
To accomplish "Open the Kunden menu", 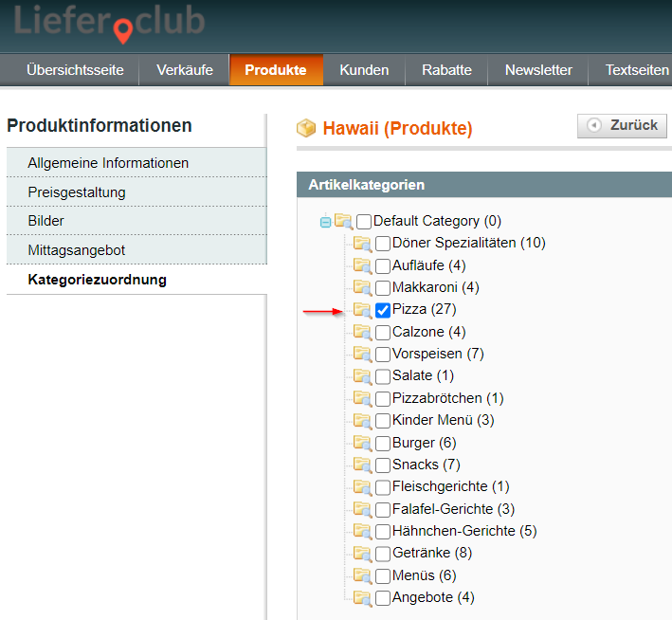I will click(364, 70).
